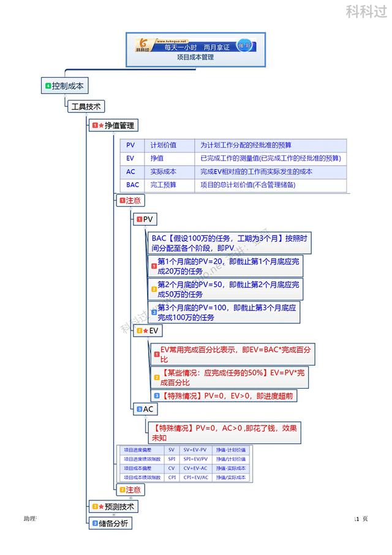Screen dimensions: 392x555
Task: Select node '【特殊情况】PV=0，EV>0，即进度超前'
Action: (x=224, y=396)
